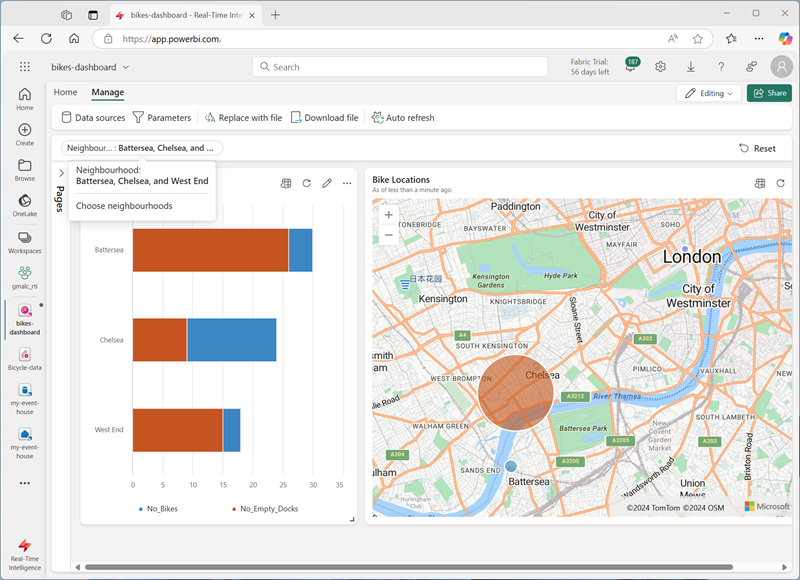This screenshot has width=800, height=580.
Task: Open gmalc_rti workspace in sidebar
Action: tap(24, 278)
